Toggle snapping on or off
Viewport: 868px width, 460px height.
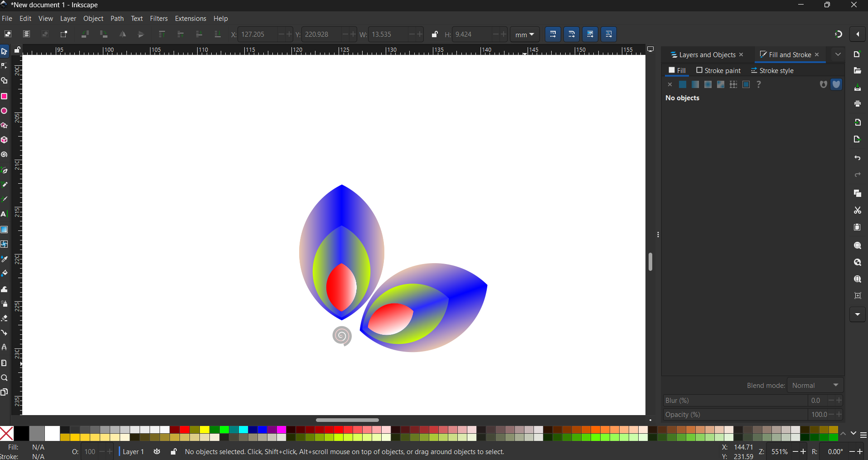click(x=839, y=34)
